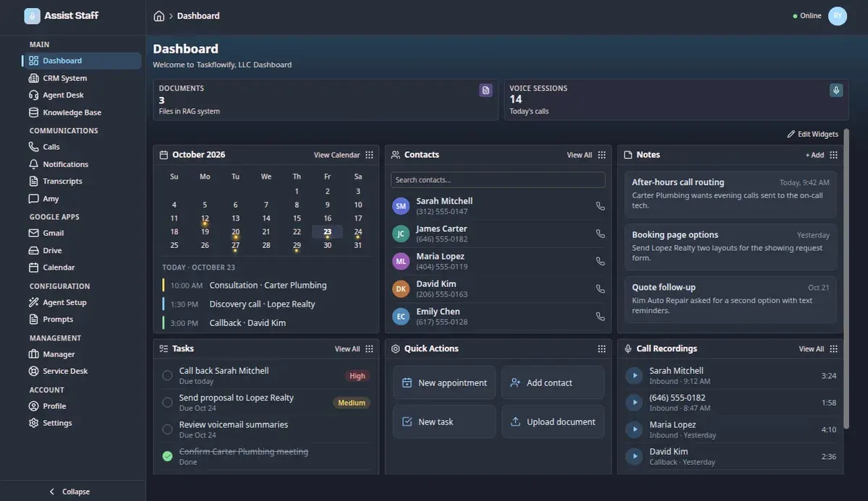Viewport: 868px width, 501px height.
Task: Open Calls section
Action: (82, 147)
